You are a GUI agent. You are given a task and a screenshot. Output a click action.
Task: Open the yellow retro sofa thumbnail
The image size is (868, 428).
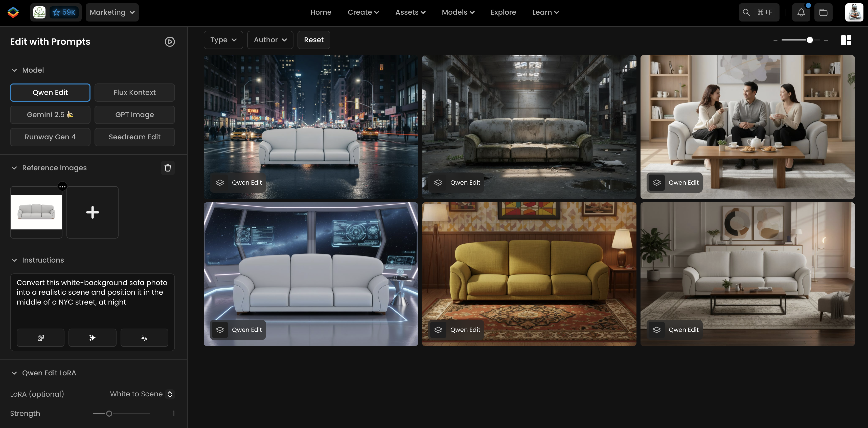pyautogui.click(x=529, y=274)
